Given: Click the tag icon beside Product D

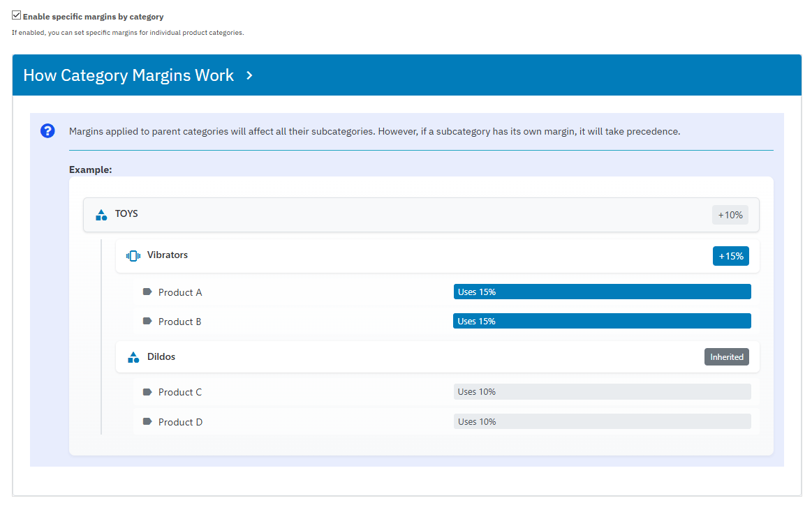Looking at the screenshot, I should coord(147,422).
